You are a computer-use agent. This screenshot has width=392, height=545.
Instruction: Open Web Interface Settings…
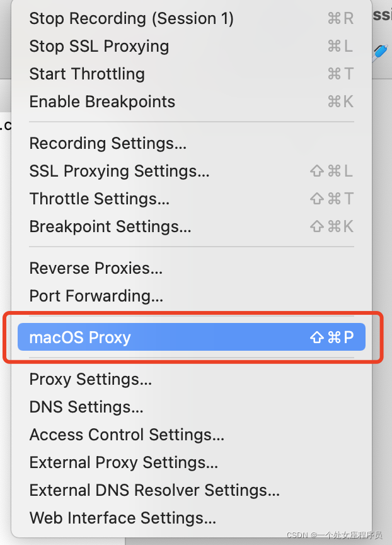192,519
